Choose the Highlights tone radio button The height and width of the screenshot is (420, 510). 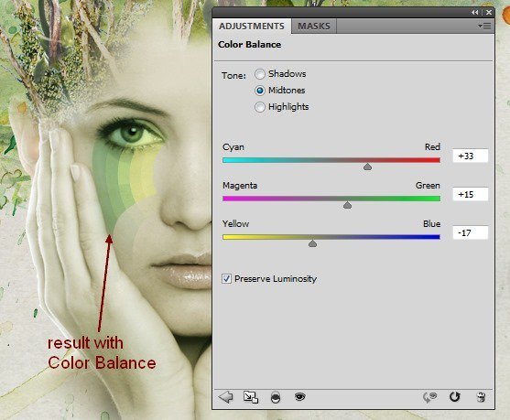click(259, 107)
